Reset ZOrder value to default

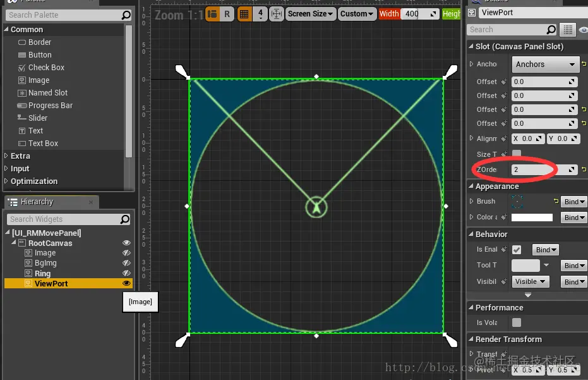tap(584, 169)
